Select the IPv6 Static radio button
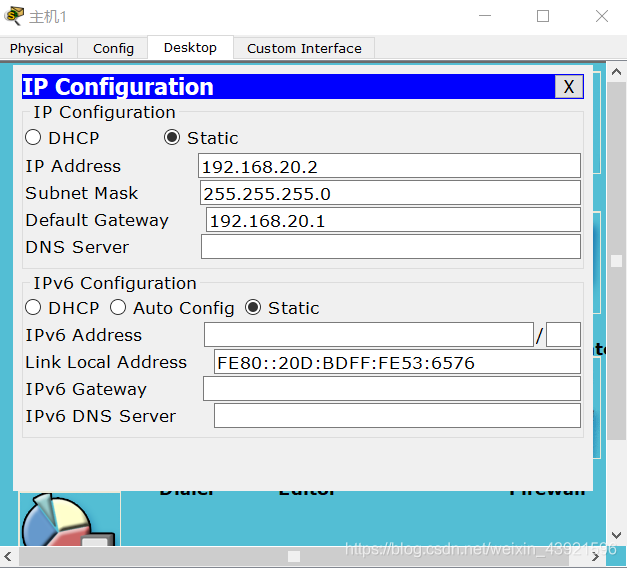627x568 pixels. (x=253, y=308)
